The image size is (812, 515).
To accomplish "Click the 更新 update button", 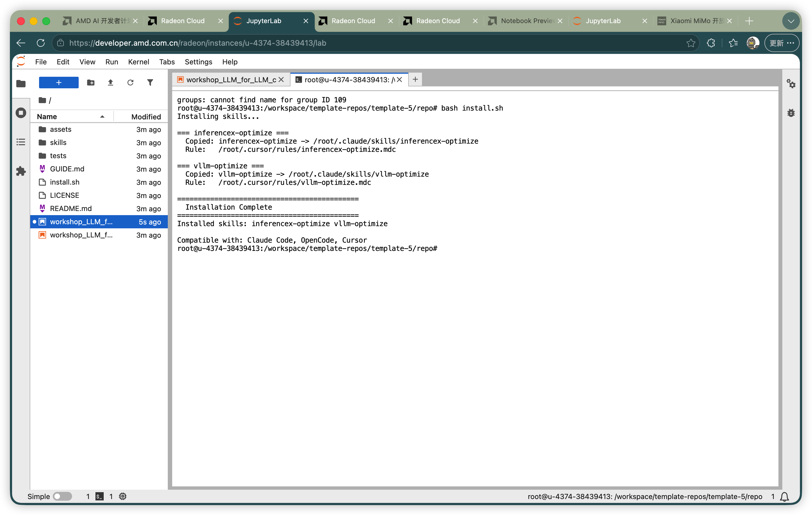I will 781,43.
